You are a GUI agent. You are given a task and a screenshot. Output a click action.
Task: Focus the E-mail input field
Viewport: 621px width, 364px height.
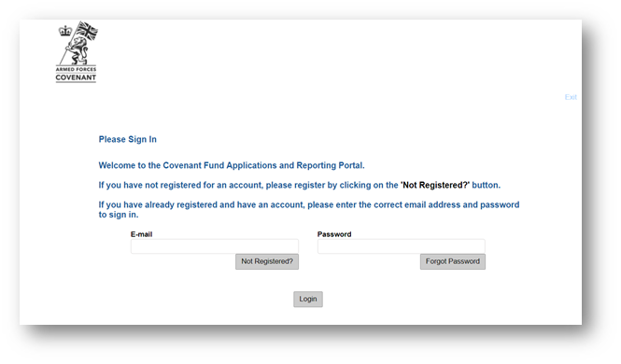click(215, 246)
